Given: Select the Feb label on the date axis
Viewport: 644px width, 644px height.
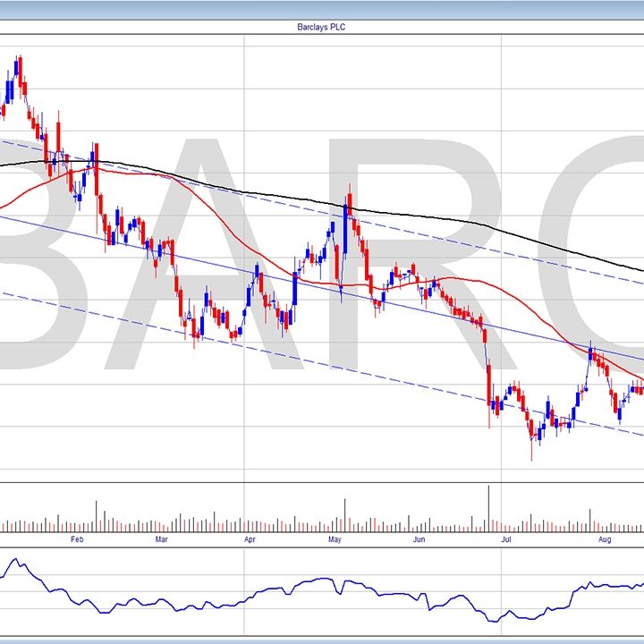Looking at the screenshot, I should click(x=76, y=539).
